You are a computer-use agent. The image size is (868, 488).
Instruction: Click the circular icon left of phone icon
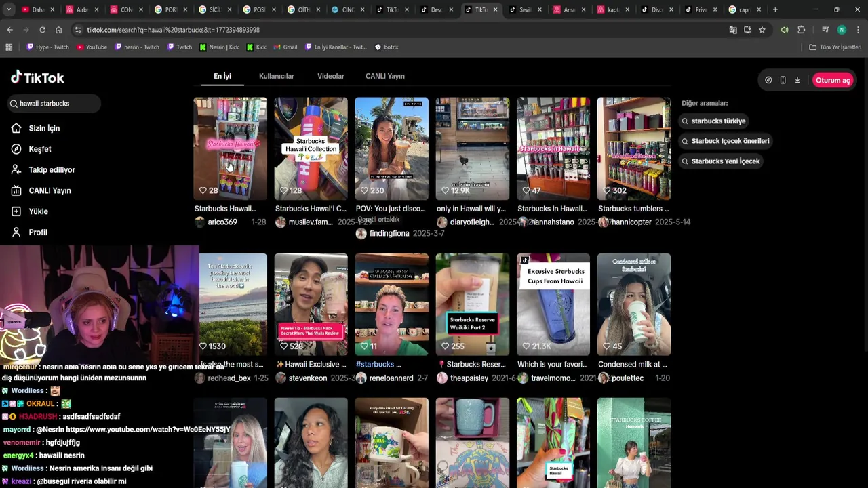tap(768, 80)
